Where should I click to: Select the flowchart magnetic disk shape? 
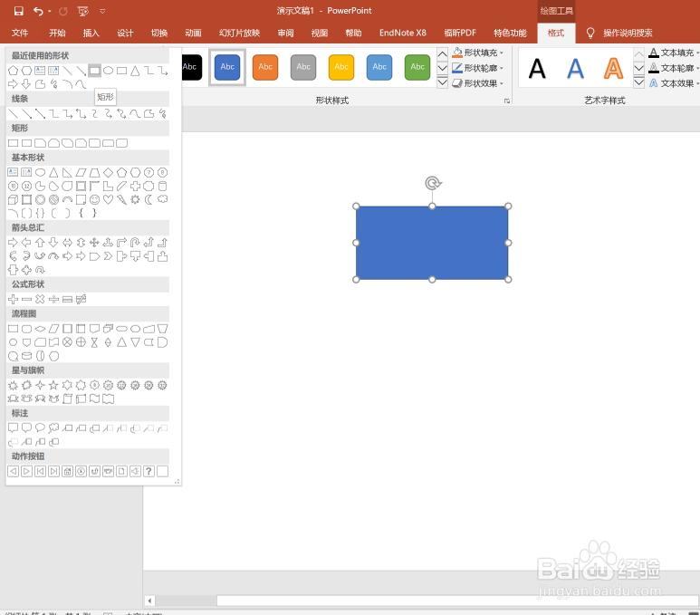coord(27,356)
